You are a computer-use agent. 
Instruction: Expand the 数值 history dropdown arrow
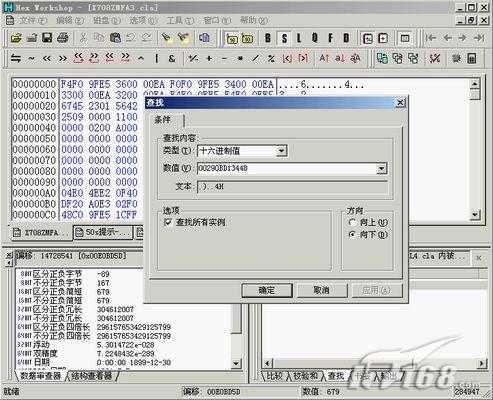click(381, 169)
